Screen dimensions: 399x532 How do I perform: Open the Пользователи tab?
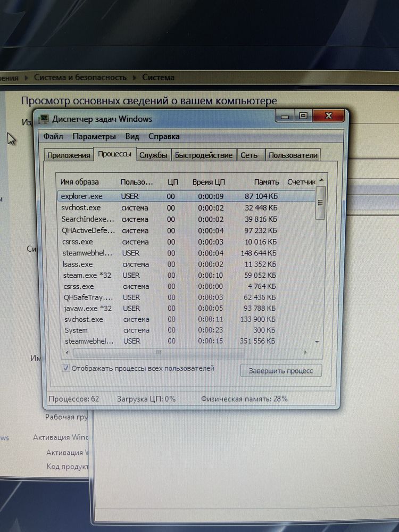293,155
